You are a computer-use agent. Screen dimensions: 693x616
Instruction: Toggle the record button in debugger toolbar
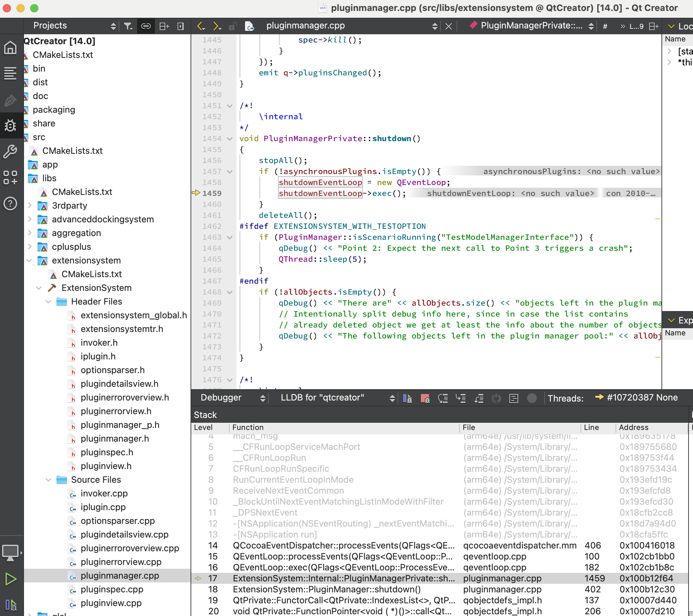pos(532,398)
